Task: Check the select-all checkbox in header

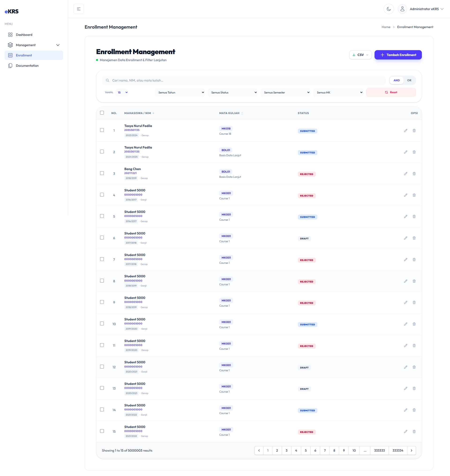Action: click(102, 113)
